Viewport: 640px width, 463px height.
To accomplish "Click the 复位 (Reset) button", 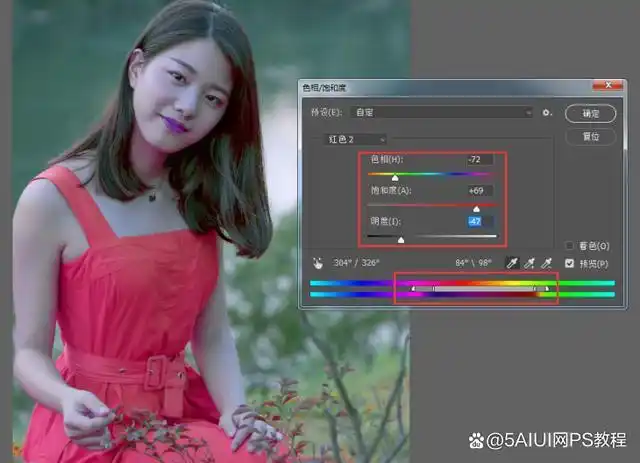I will coord(590,136).
